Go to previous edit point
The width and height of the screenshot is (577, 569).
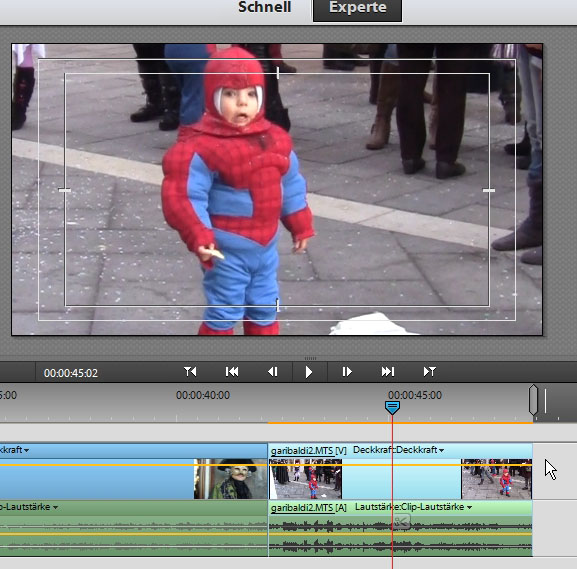232,372
